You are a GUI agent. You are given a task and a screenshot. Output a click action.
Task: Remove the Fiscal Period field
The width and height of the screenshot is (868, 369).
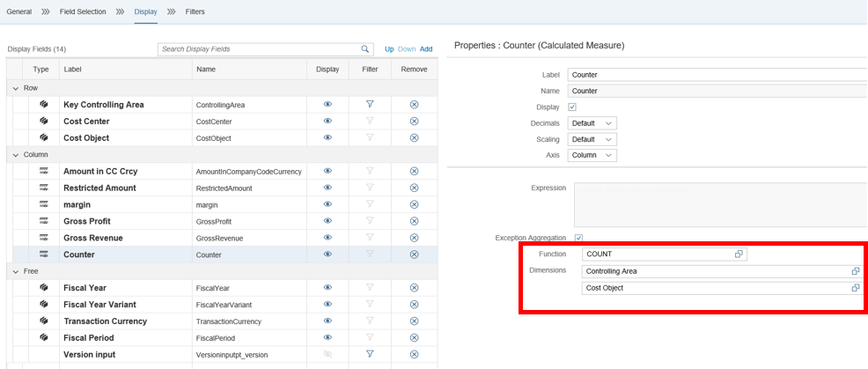click(x=414, y=337)
